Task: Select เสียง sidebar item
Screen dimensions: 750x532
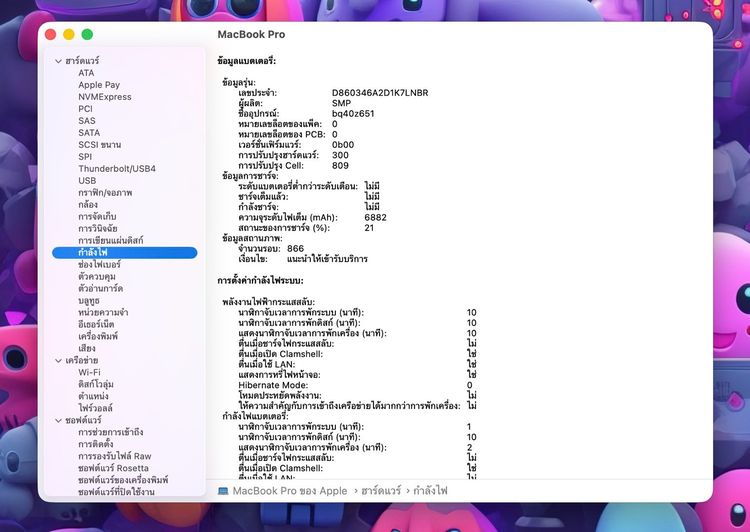Action: point(87,348)
